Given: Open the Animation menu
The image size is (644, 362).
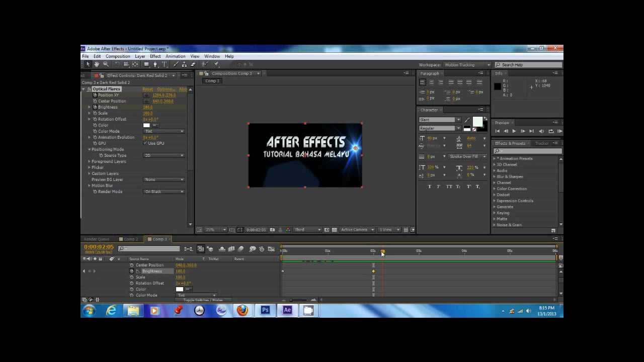Looking at the screenshot, I should [176, 56].
